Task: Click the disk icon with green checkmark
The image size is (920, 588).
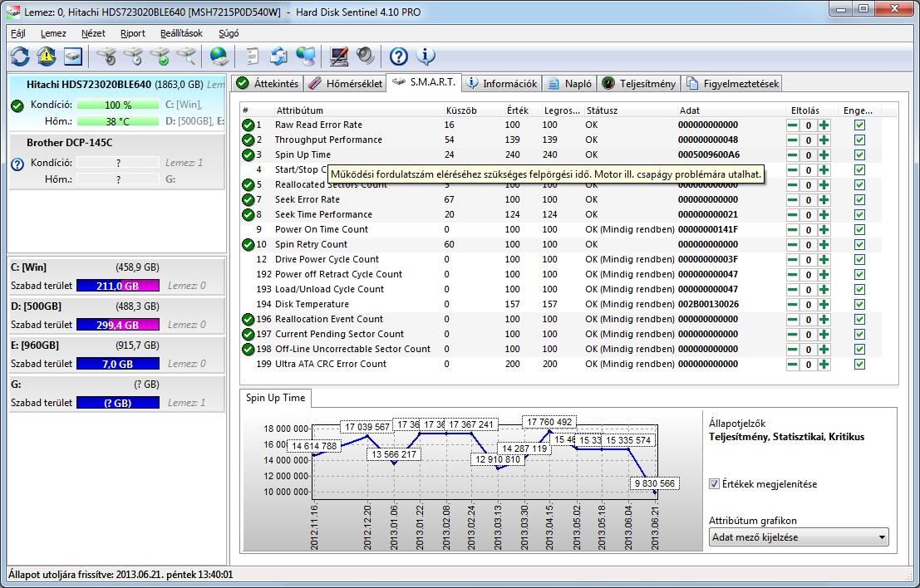Action: click(160, 56)
